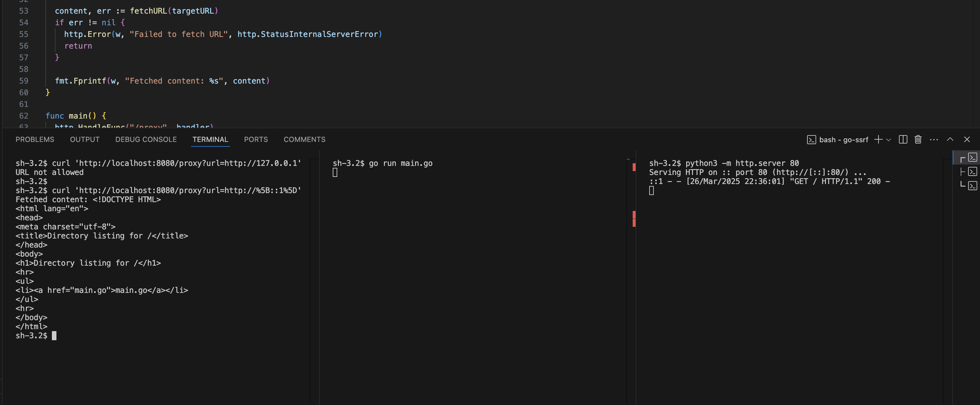Image resolution: width=980 pixels, height=405 pixels.
Task: Click 'func main()' declaration on line 62
Action: pyautogui.click(x=71, y=116)
